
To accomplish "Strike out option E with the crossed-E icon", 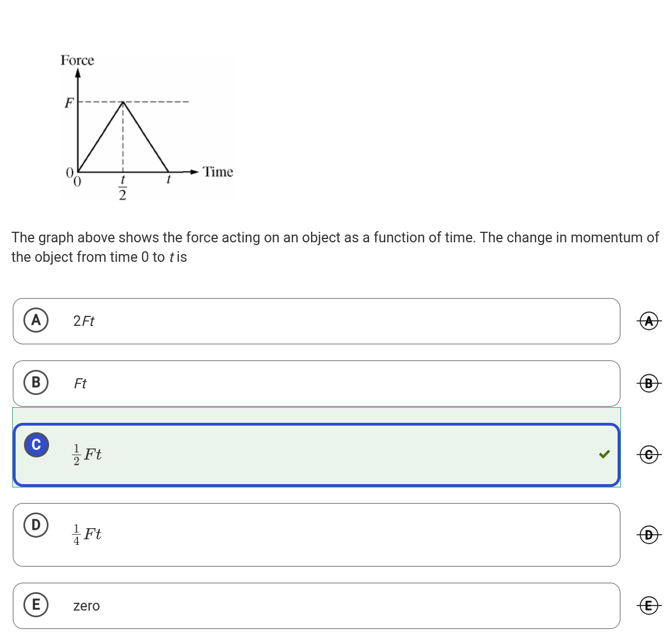I will pos(648,605).
